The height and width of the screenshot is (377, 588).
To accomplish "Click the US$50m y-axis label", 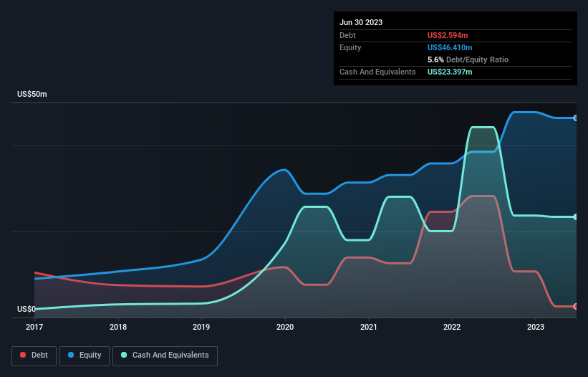I will coord(32,94).
